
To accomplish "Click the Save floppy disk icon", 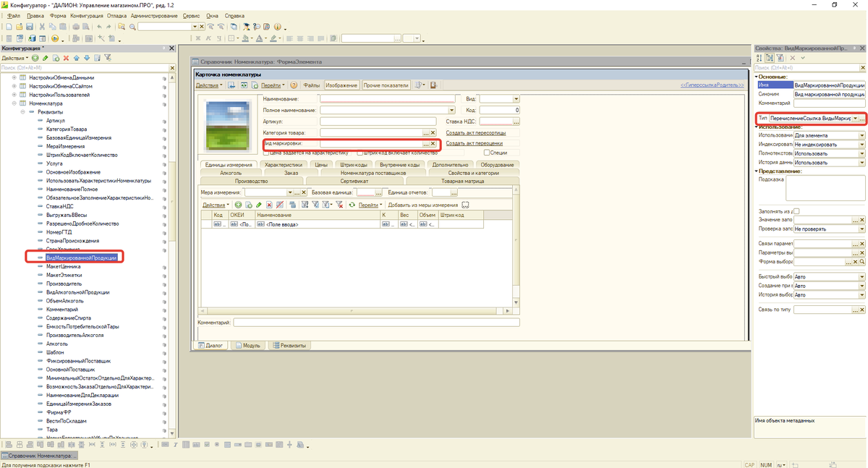I will click(30, 26).
